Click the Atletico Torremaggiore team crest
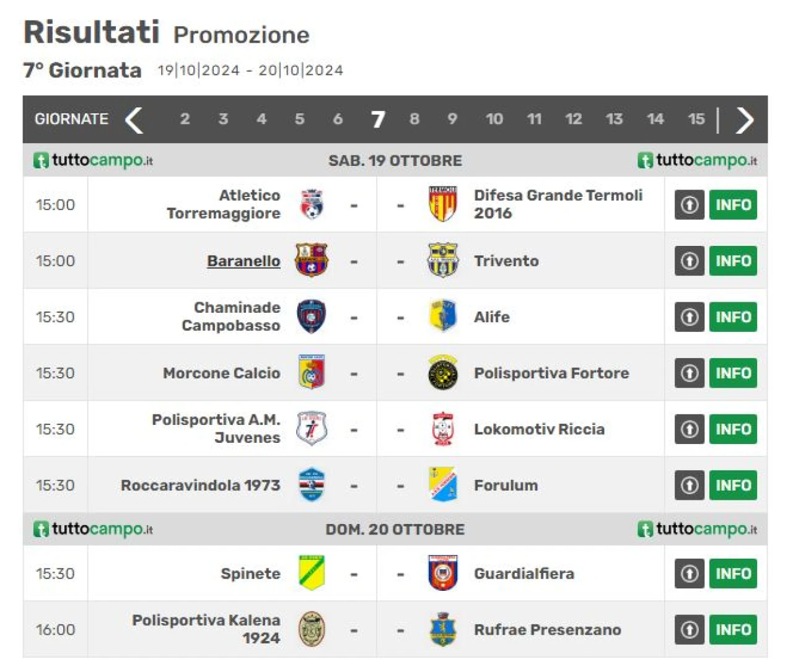Image resolution: width=793 pixels, height=672 pixels. tap(312, 204)
